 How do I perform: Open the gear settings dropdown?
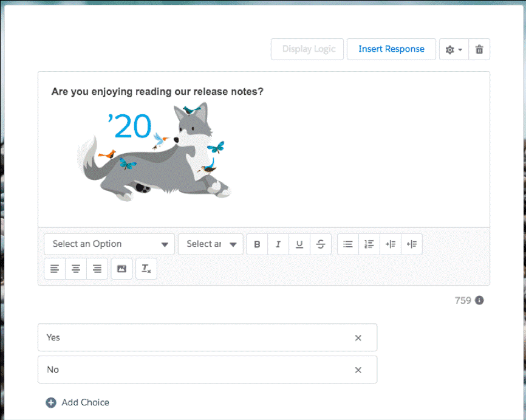click(454, 49)
